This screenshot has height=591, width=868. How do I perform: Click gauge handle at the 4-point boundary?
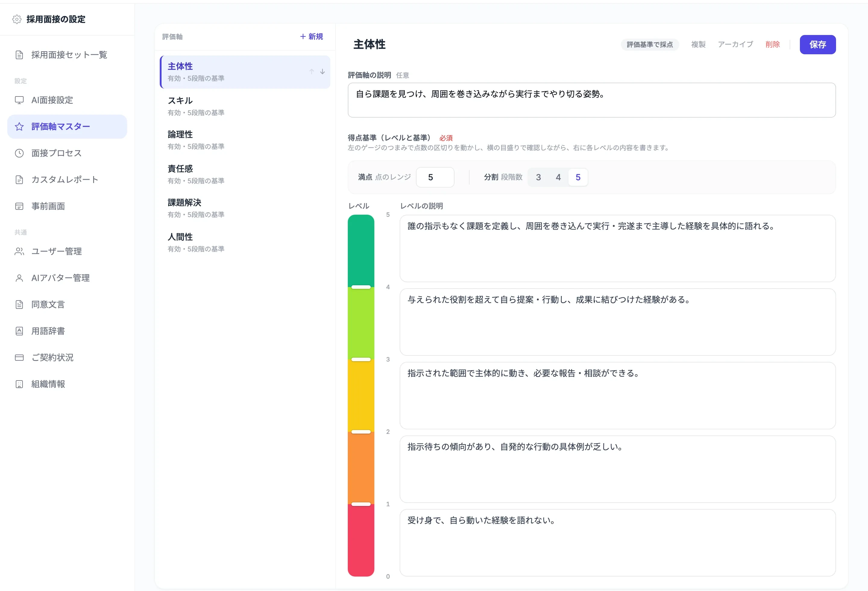click(x=361, y=287)
